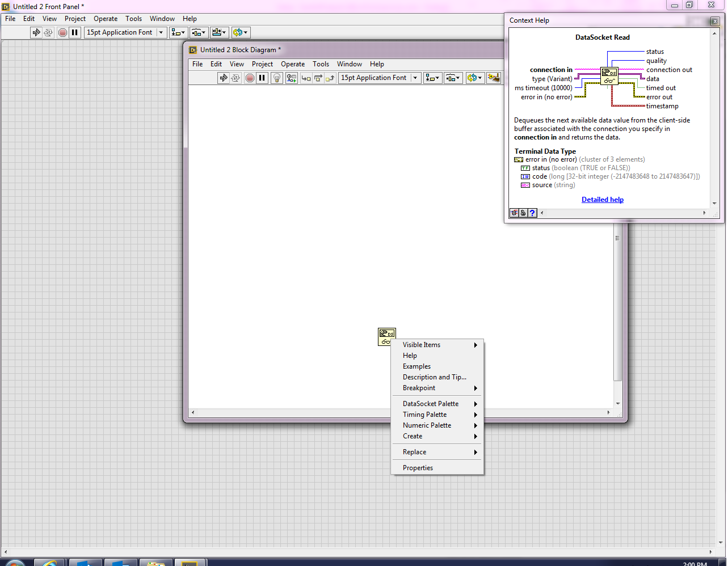Image resolution: width=728 pixels, height=566 pixels.
Task: Run the VI from the Front Panel toolbar
Action: click(x=36, y=32)
